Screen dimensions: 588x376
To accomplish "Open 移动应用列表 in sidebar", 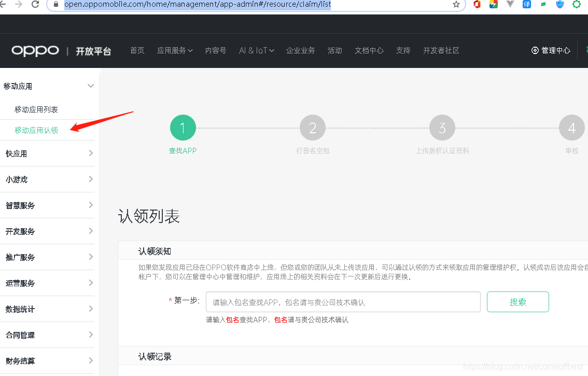I will click(36, 109).
